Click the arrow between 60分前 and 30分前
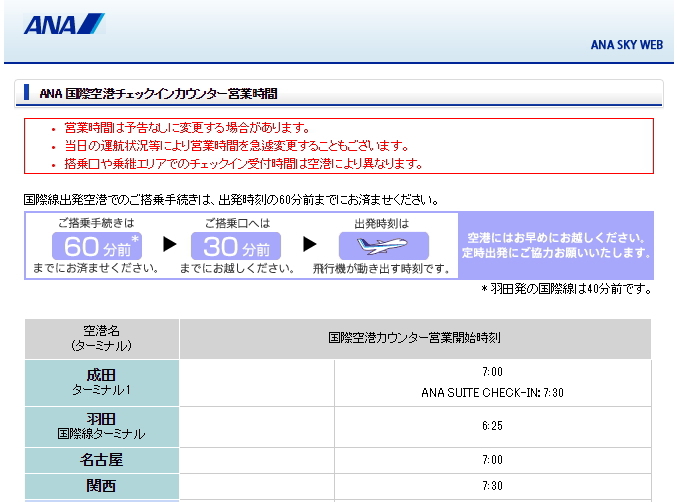The image size is (680, 502). click(169, 245)
